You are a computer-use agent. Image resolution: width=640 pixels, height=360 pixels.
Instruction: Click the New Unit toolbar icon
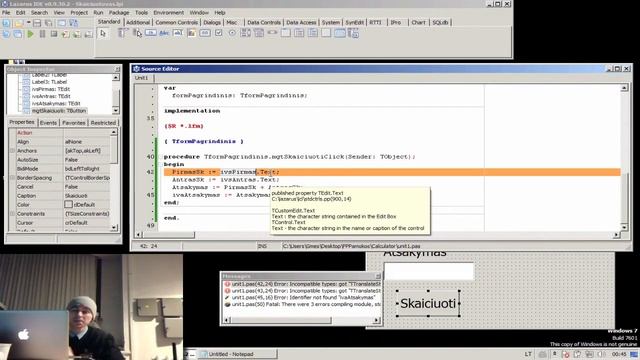coord(7,23)
